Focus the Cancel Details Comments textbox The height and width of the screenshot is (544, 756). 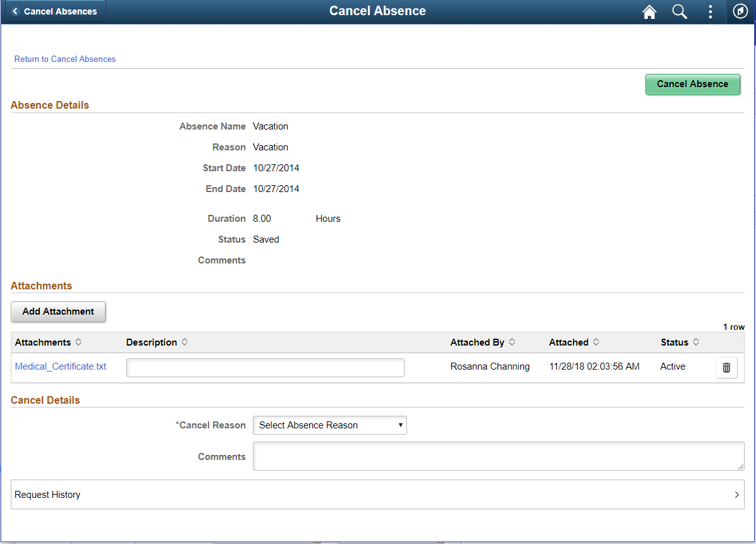point(499,456)
